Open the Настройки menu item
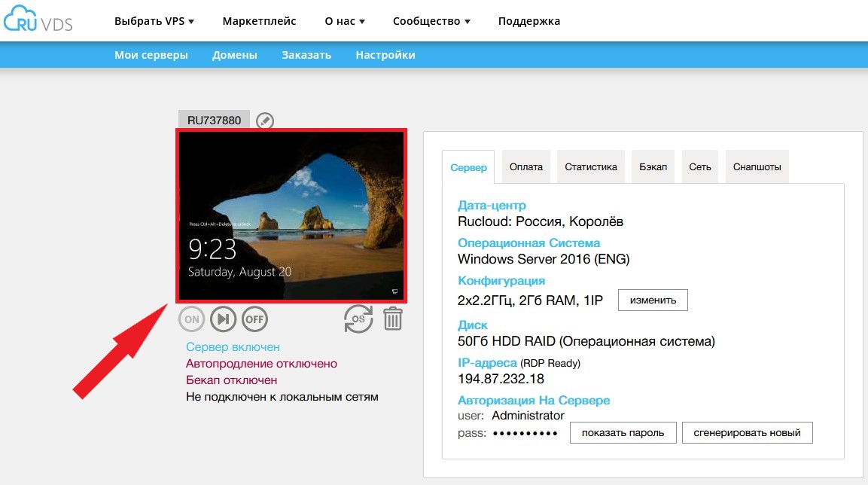Viewport: 868px width, 485px height. pyautogui.click(x=385, y=54)
